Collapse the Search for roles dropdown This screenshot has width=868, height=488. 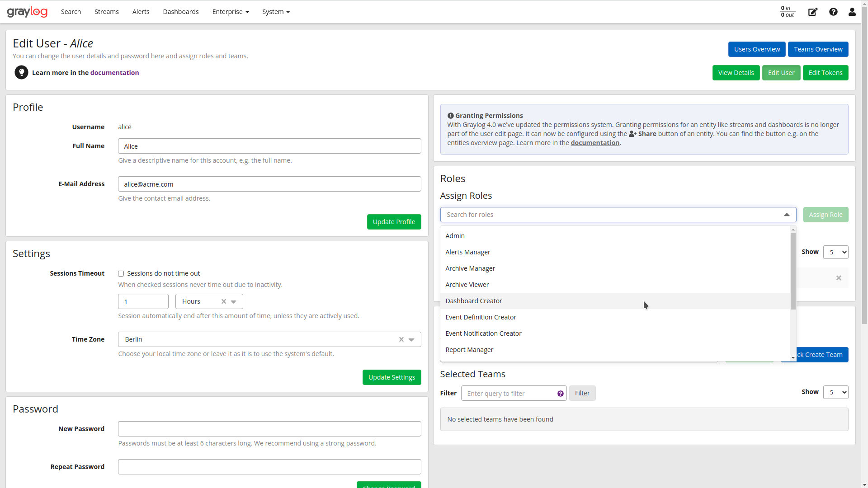click(x=787, y=215)
